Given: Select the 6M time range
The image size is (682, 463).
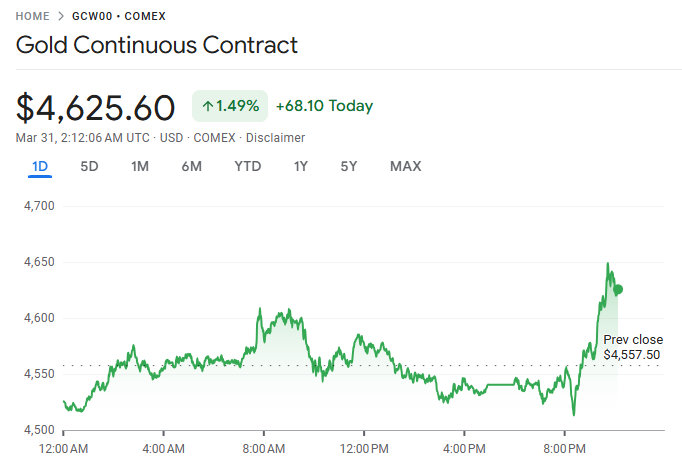Looking at the screenshot, I should point(192,166).
